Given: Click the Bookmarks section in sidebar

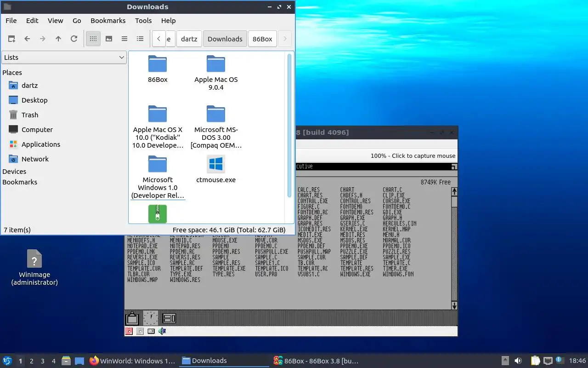Looking at the screenshot, I should [20, 182].
